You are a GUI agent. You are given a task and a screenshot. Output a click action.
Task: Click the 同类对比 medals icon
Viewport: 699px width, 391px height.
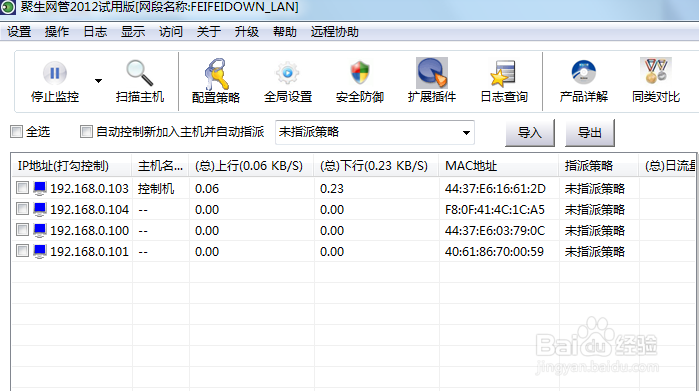coord(655,71)
